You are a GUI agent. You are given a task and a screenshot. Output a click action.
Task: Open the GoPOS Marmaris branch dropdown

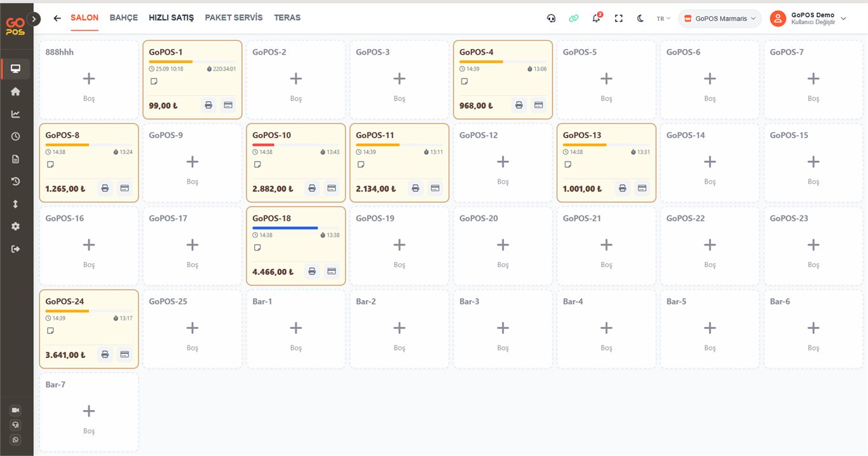(720, 18)
